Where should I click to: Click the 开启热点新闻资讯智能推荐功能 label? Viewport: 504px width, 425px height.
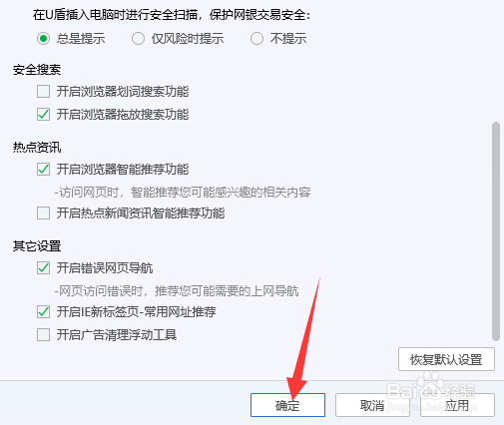141,212
